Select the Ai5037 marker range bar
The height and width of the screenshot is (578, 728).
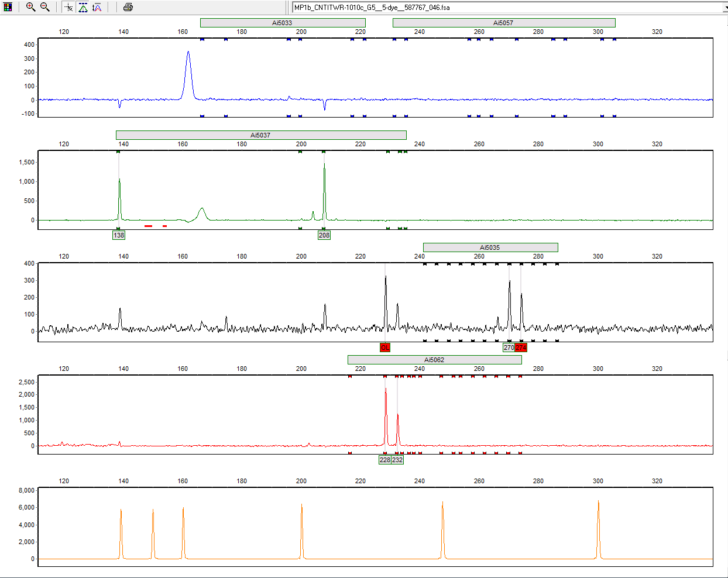pyautogui.click(x=260, y=135)
